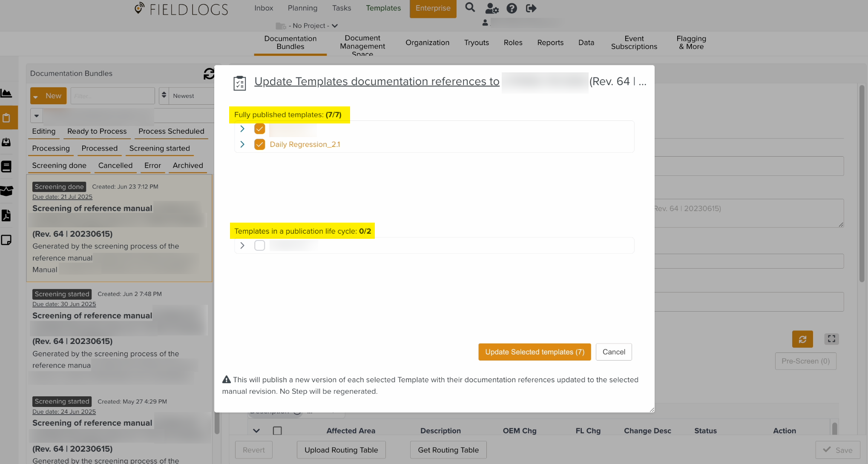
Task: Uncheck the Daily Regression_2.1 template checkbox
Action: 259,144
